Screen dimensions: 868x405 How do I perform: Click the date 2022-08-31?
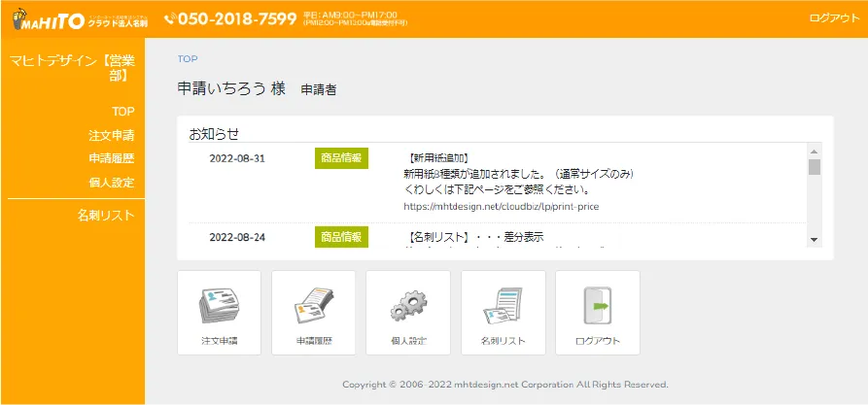237,158
